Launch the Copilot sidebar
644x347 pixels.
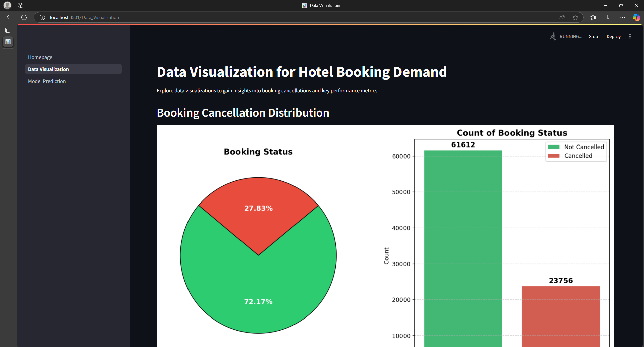[636, 17]
